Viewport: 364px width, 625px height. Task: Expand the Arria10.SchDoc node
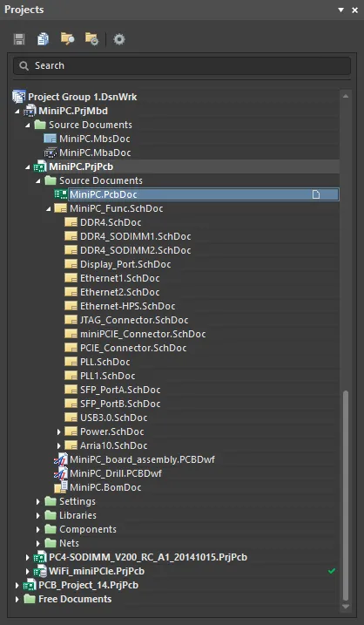(59, 445)
